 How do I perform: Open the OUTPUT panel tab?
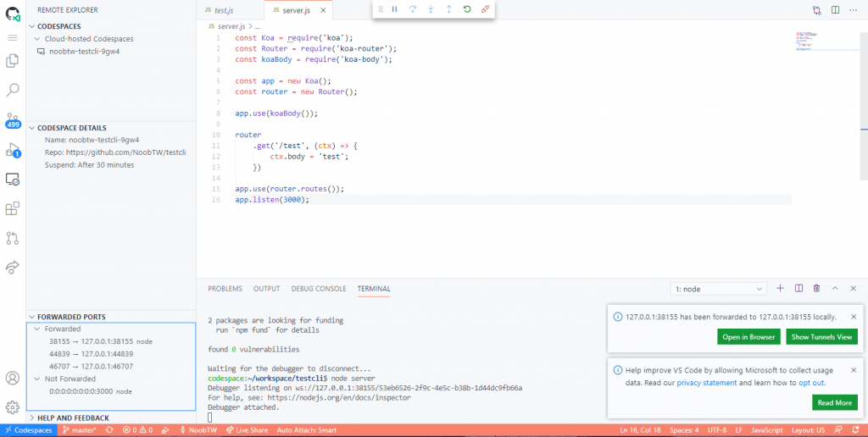pos(267,289)
